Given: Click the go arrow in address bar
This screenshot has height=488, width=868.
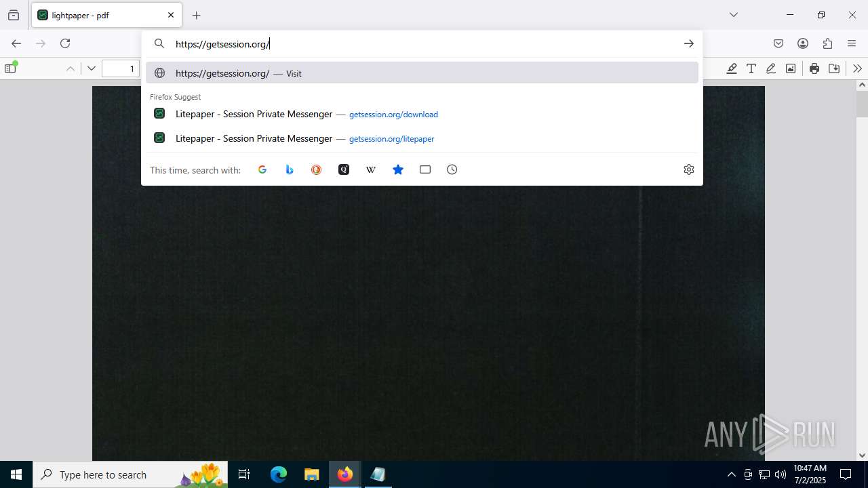Looking at the screenshot, I should point(689,44).
